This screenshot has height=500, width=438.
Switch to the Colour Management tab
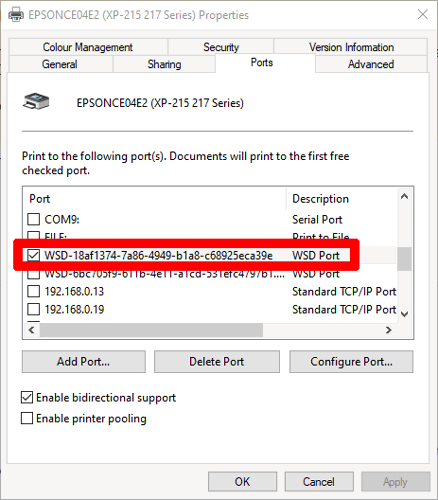(88, 47)
